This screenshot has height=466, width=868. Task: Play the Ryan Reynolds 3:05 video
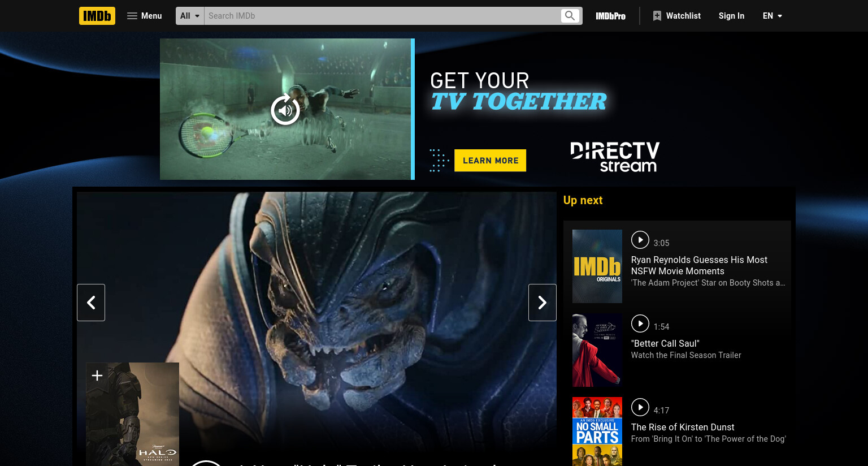640,240
